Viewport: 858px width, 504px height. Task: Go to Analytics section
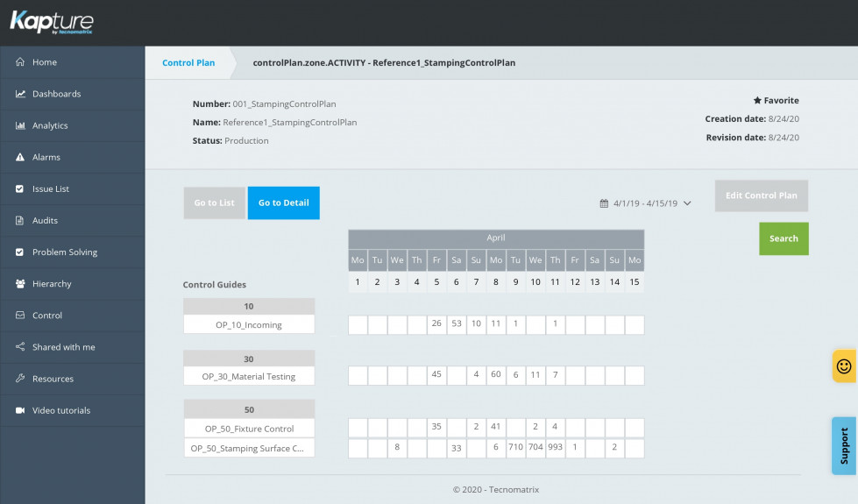[x=73, y=125]
